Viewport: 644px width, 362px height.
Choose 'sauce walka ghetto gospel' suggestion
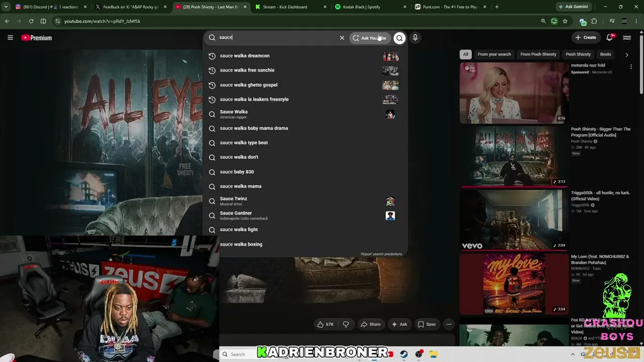pyautogui.click(x=304, y=85)
